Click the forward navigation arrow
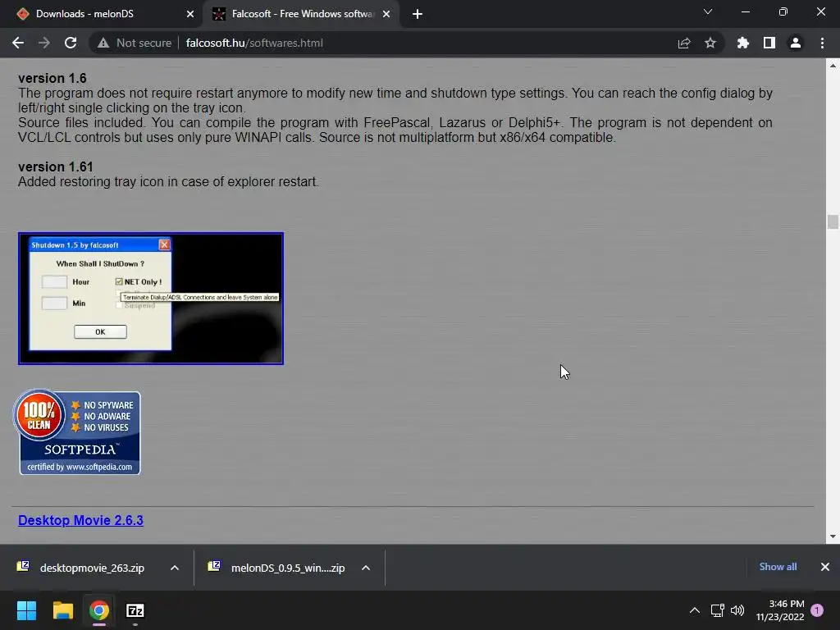Image resolution: width=840 pixels, height=630 pixels. click(x=44, y=43)
